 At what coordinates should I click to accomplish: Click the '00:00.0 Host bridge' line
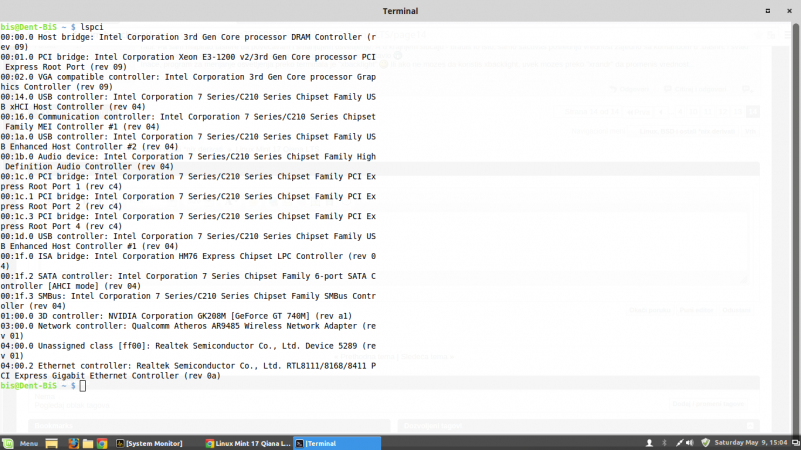point(188,42)
